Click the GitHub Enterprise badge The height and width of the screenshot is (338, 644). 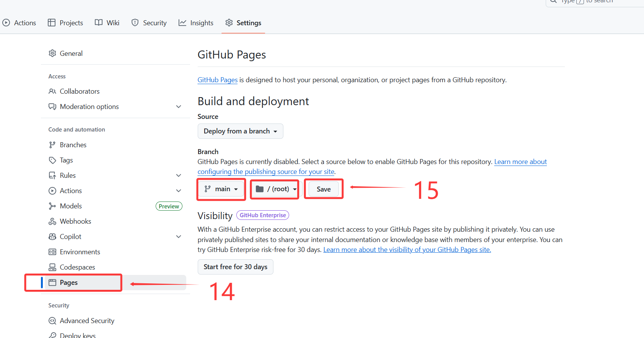(263, 215)
